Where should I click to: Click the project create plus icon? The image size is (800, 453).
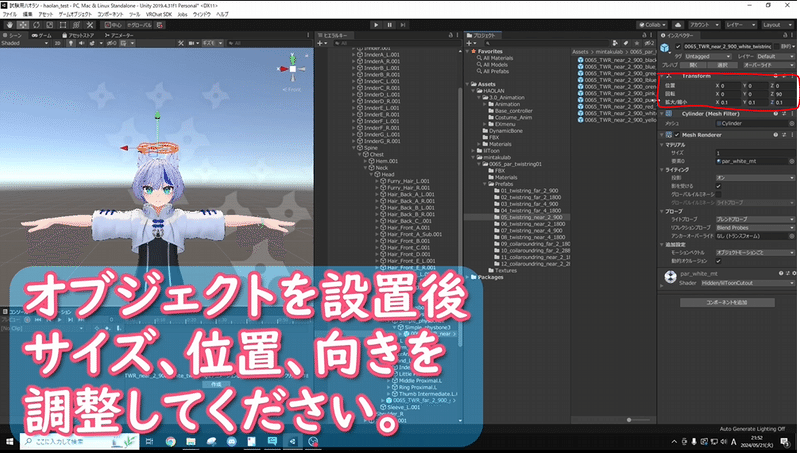tap(471, 43)
